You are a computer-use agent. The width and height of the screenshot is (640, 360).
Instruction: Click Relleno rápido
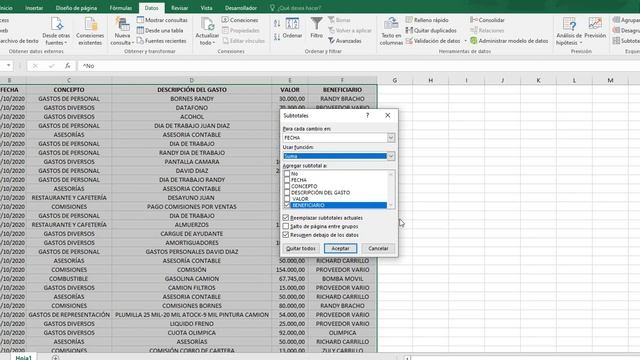pos(427,20)
